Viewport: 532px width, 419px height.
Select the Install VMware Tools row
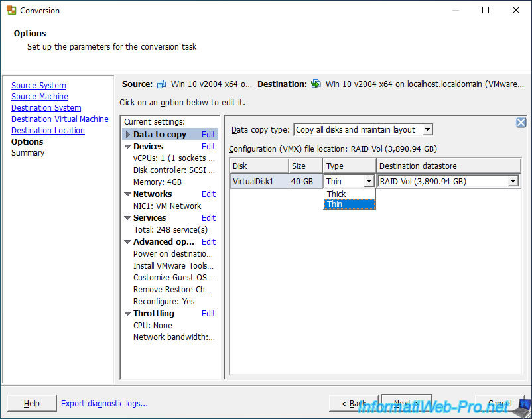tap(173, 266)
